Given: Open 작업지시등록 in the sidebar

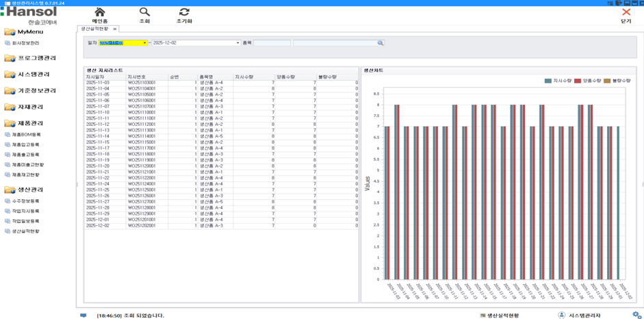Looking at the screenshot, I should pyautogui.click(x=25, y=212).
